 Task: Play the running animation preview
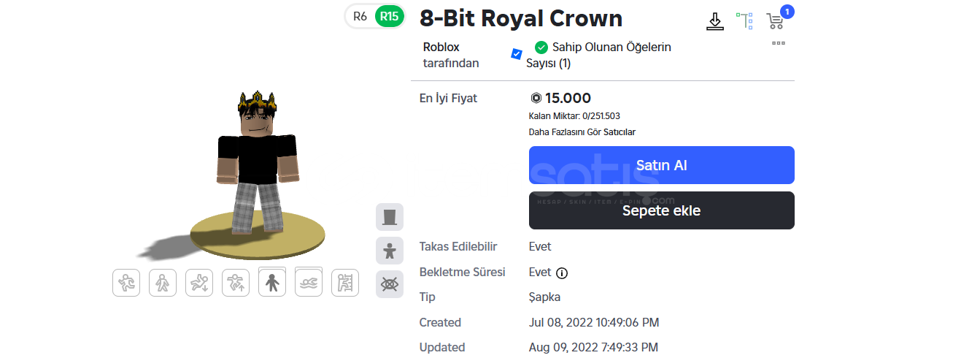[126, 283]
